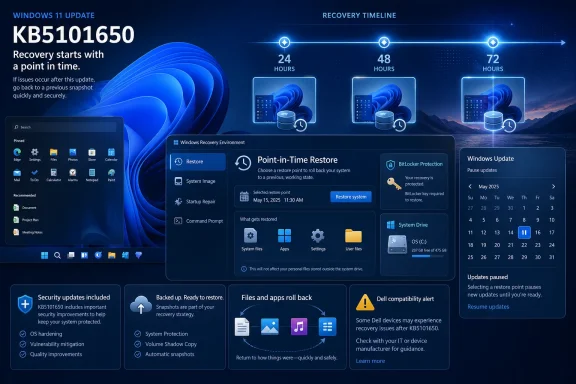
Task: Select date 31 in the May calendar
Action: 551,257
